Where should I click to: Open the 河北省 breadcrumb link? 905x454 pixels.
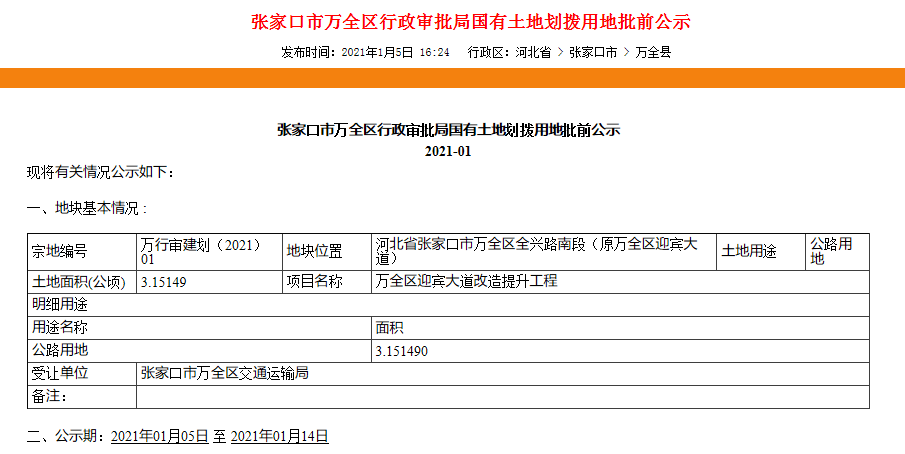point(533,52)
